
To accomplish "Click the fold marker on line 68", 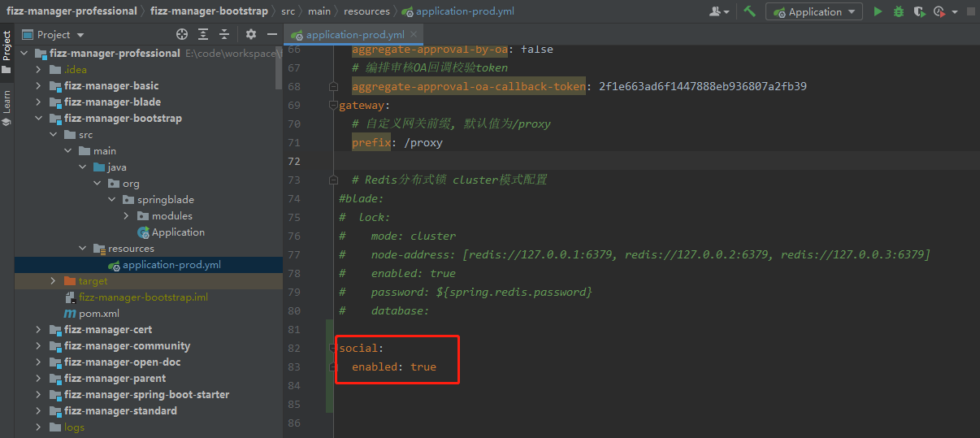I will 333,86.
